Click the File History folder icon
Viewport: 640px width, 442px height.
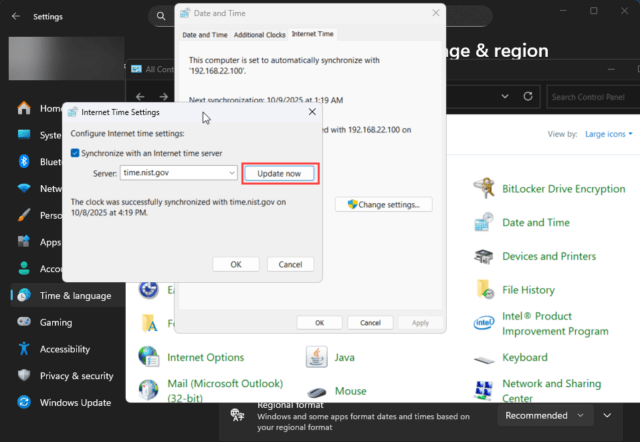(x=485, y=289)
